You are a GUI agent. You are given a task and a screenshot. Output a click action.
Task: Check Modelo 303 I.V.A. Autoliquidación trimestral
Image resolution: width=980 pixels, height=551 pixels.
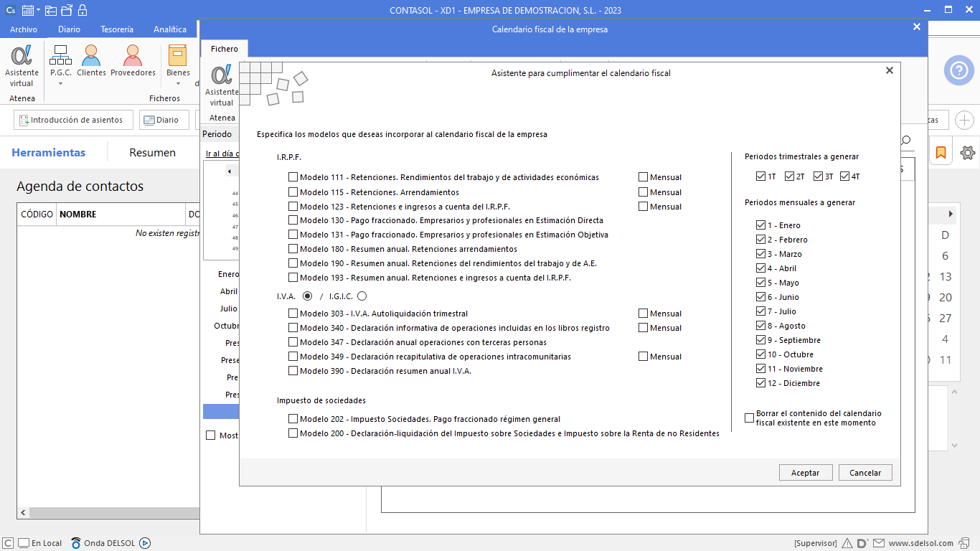(x=293, y=314)
